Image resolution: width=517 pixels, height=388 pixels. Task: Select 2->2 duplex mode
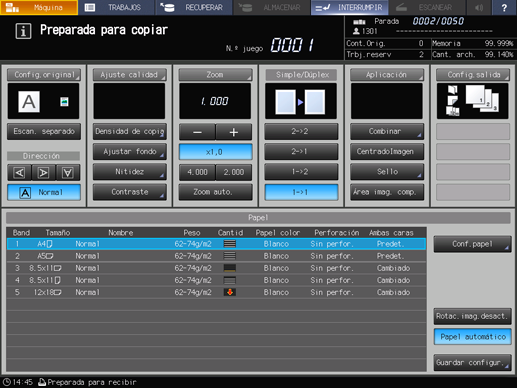(301, 131)
